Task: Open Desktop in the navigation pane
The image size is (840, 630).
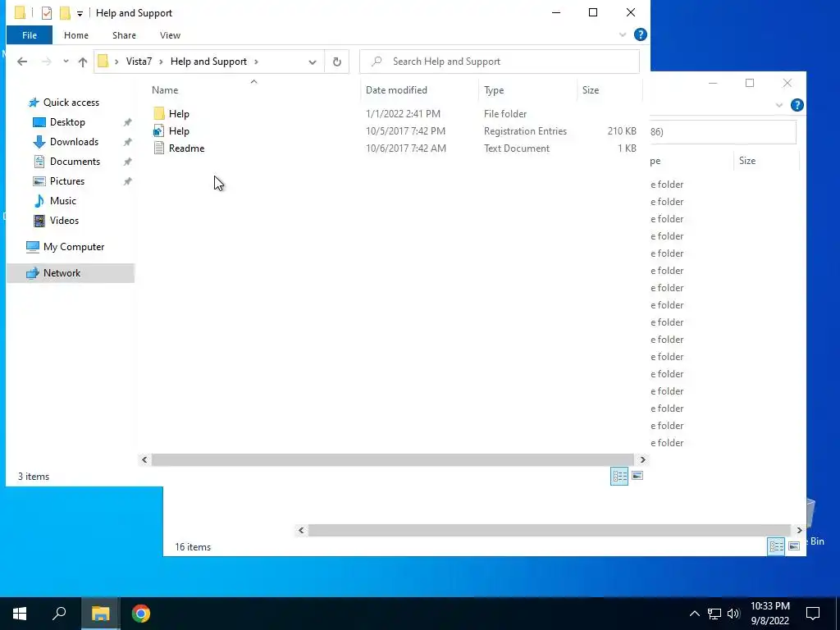Action: click(67, 122)
